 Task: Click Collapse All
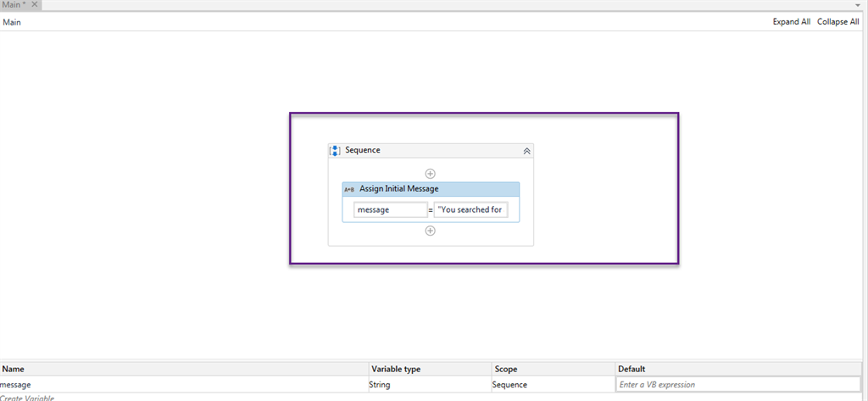[x=838, y=22]
